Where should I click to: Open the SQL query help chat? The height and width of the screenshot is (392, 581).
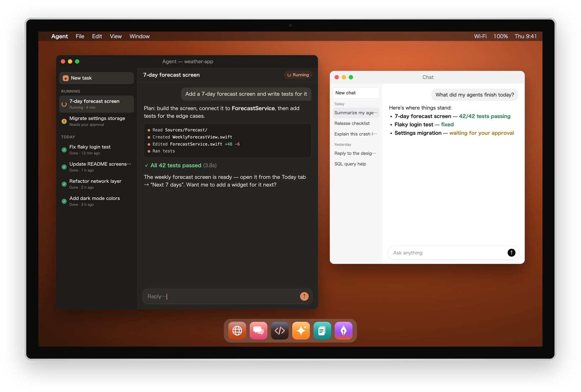[356, 164]
